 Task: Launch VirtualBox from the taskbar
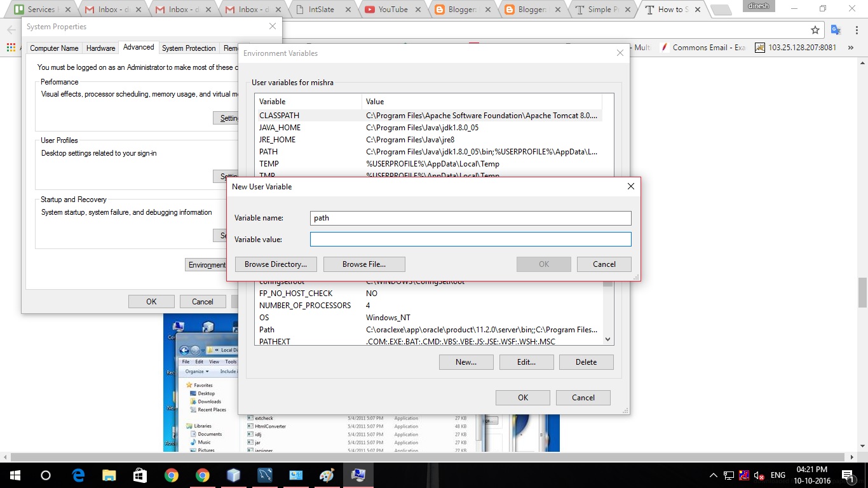coord(233,475)
